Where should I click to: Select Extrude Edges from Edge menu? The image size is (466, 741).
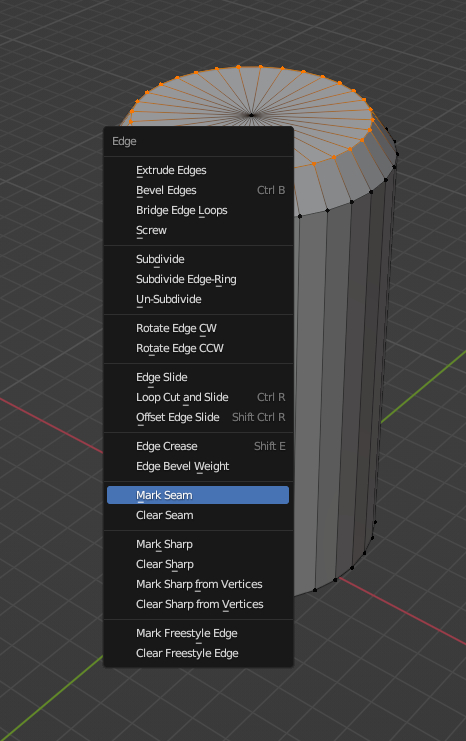tap(198, 170)
